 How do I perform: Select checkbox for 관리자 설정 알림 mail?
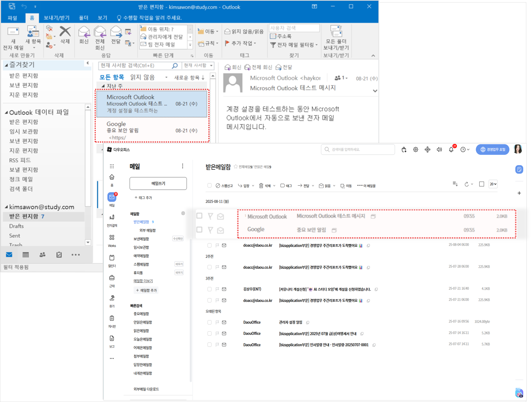(x=209, y=322)
